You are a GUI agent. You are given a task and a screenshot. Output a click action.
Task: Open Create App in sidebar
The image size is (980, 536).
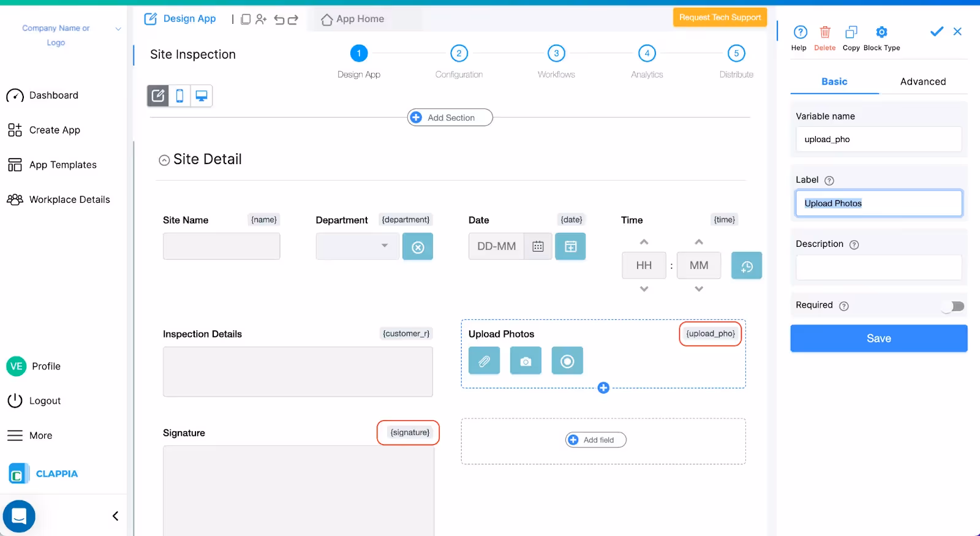click(x=44, y=130)
